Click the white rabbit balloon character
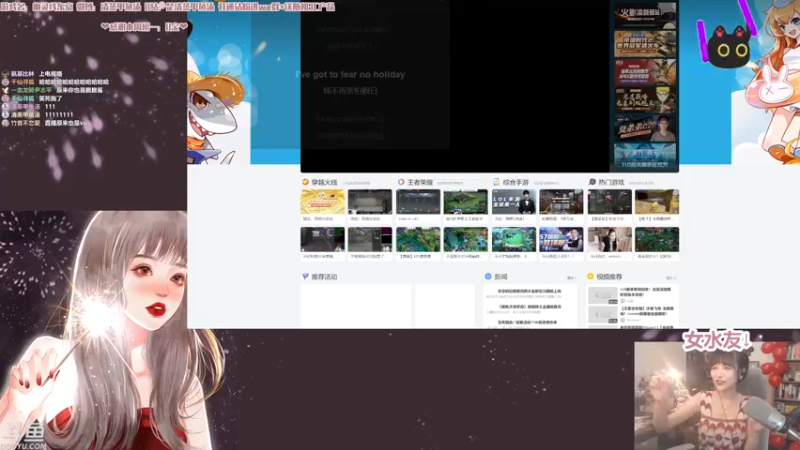800x450 pixels. (x=771, y=87)
